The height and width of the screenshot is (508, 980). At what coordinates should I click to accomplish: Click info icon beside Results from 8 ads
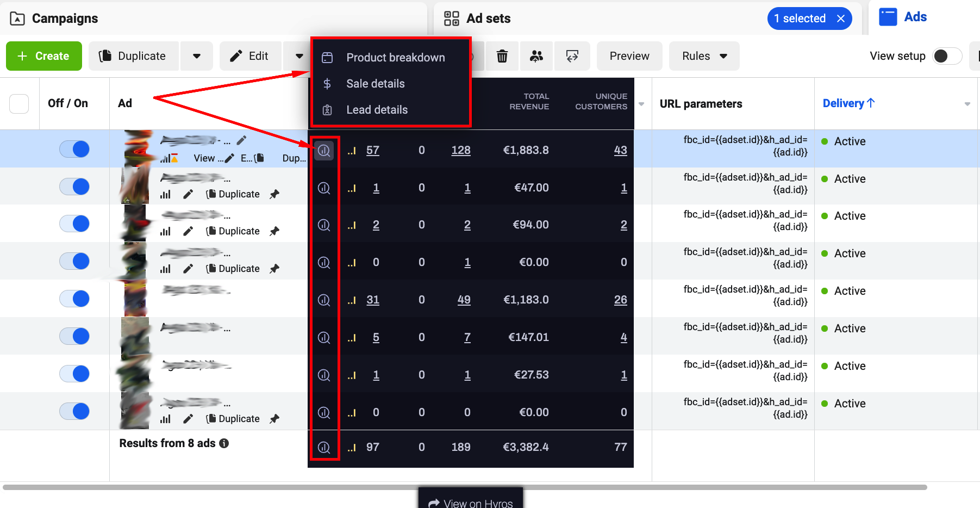(x=224, y=443)
